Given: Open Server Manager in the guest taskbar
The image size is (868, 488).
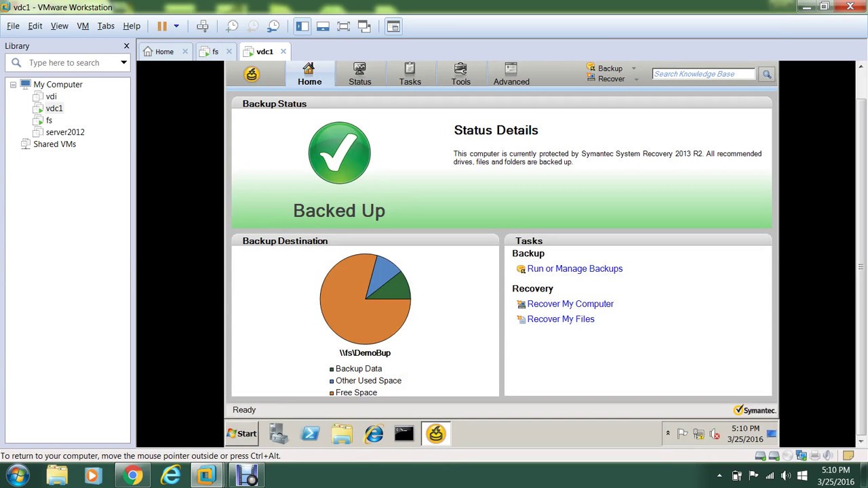Looking at the screenshot, I should [278, 434].
